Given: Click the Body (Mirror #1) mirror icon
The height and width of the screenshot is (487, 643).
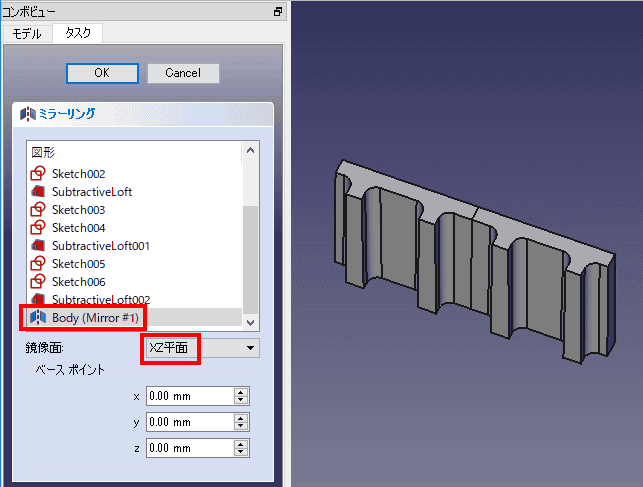Looking at the screenshot, I should tap(38, 318).
